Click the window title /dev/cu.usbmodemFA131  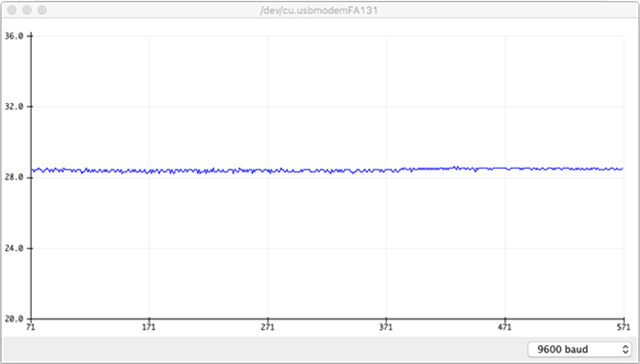point(319,10)
